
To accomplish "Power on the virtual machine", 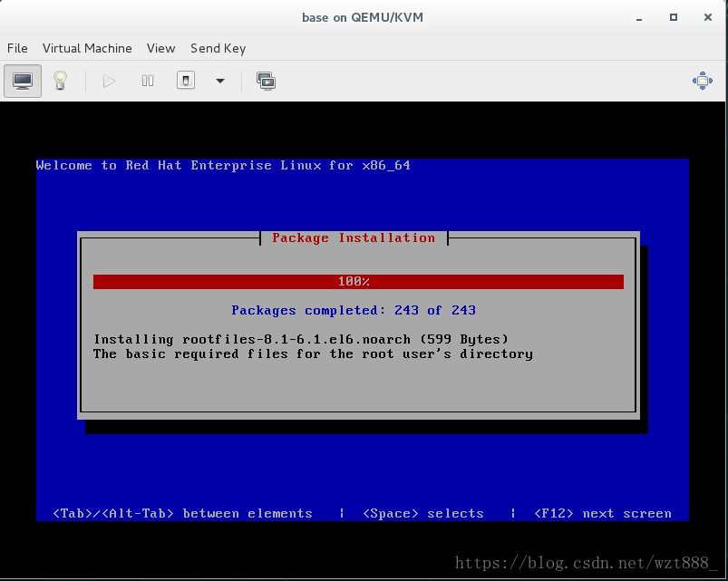I will pos(109,82).
